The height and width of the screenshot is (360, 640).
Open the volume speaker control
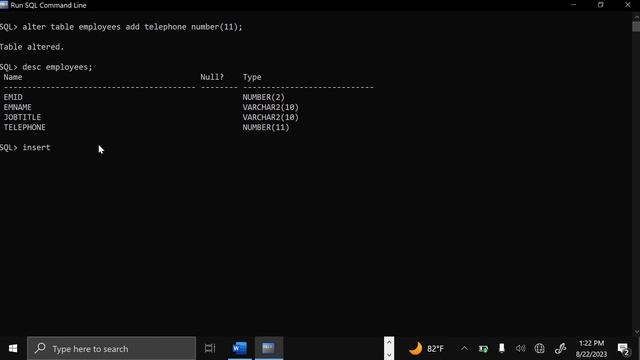tap(520, 348)
